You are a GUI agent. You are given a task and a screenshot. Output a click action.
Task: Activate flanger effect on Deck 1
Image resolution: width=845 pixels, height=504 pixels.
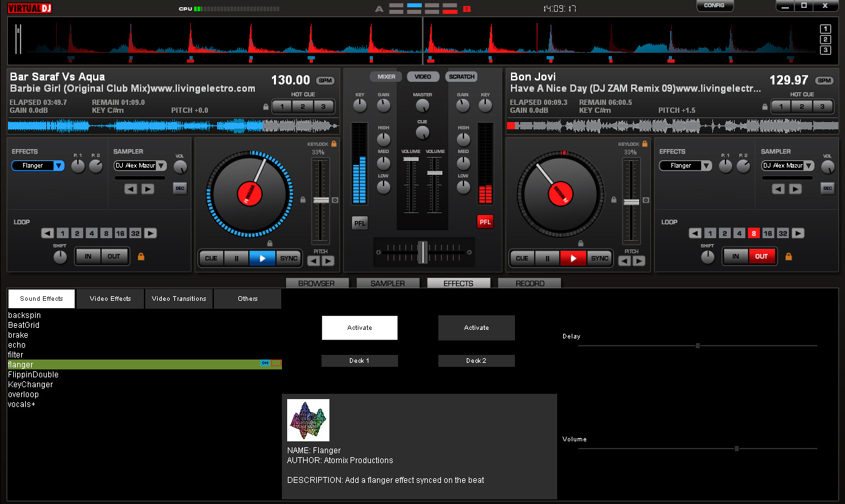coord(360,328)
